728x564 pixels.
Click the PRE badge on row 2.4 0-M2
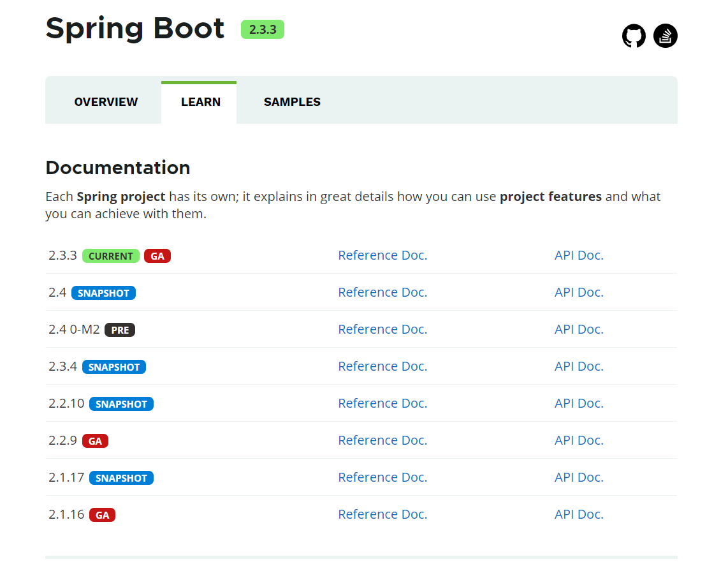(120, 330)
